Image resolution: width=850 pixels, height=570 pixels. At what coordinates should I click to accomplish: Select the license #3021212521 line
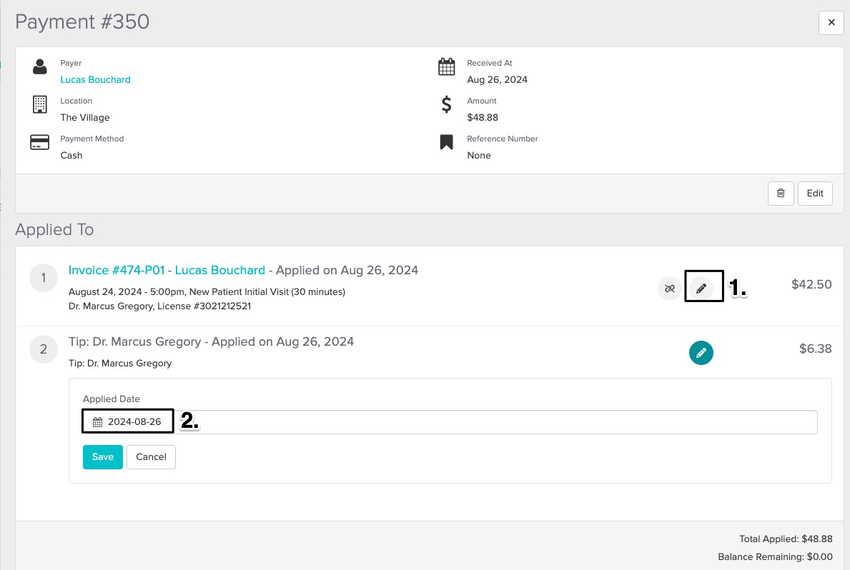click(159, 306)
